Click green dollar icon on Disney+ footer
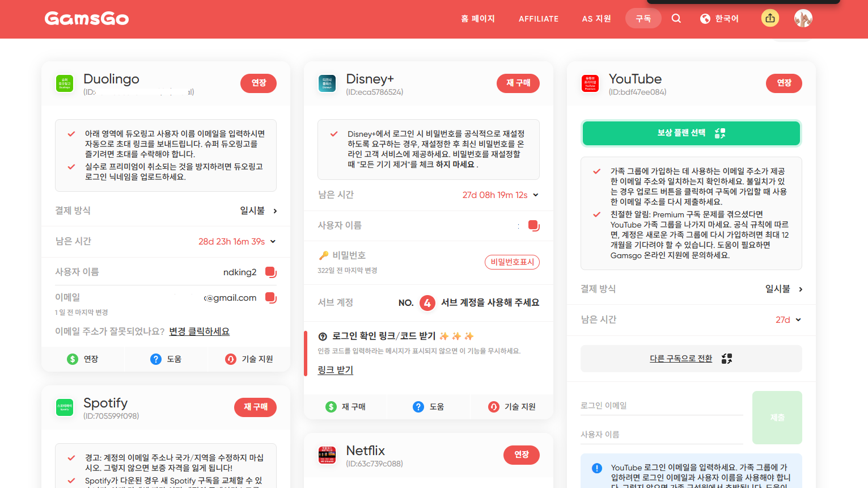 pos(331,407)
